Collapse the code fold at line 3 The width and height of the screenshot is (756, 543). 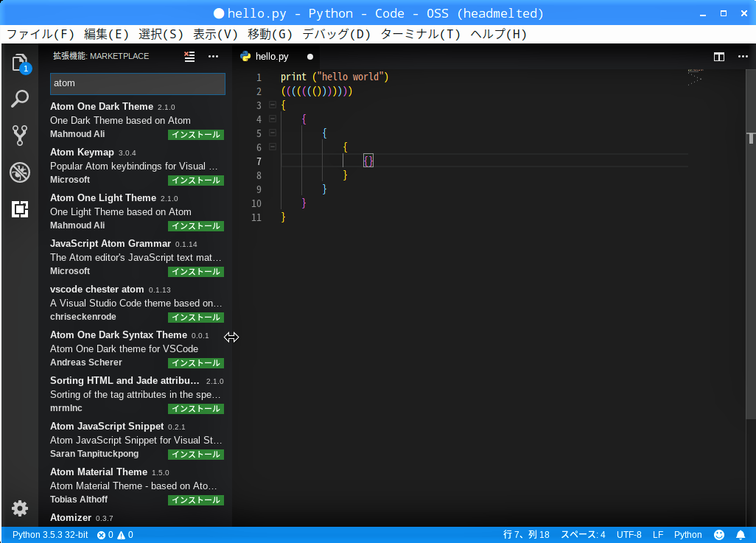272,105
